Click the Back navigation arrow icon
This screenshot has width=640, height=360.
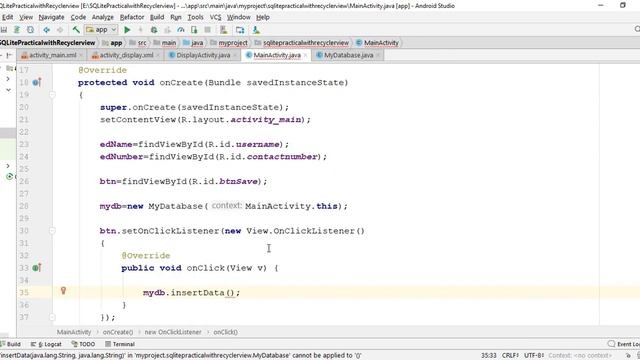(47, 30)
